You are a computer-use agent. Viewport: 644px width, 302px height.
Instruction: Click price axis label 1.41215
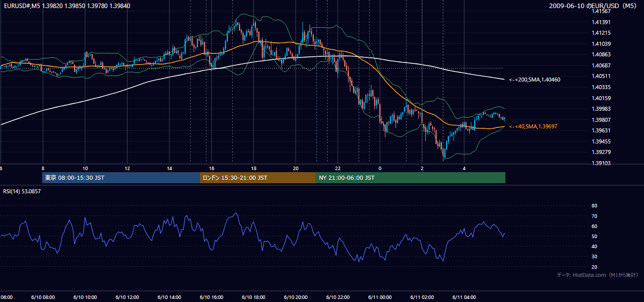click(601, 33)
